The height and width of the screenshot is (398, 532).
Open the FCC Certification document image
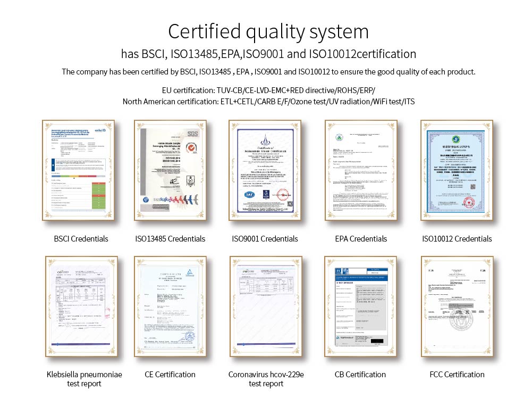(x=457, y=306)
